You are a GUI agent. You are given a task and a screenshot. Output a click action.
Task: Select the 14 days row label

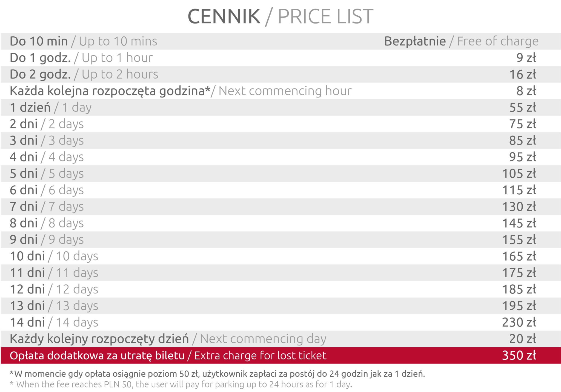point(54,322)
